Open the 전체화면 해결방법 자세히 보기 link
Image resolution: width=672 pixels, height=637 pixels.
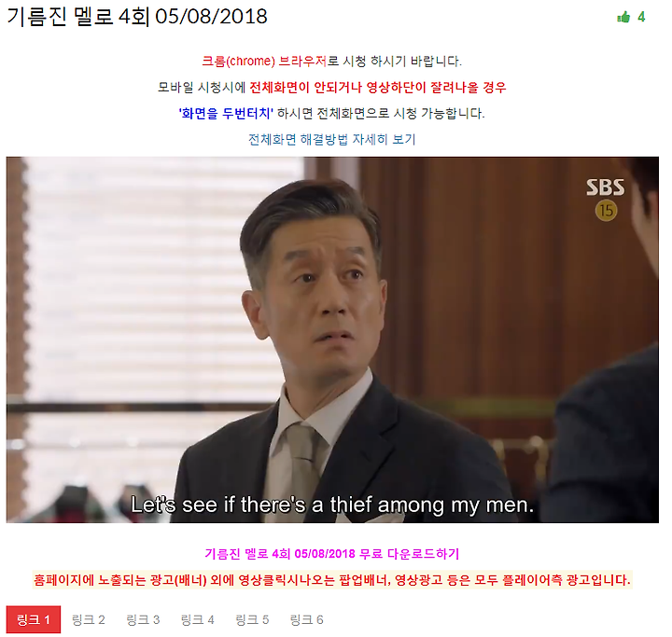click(x=331, y=139)
